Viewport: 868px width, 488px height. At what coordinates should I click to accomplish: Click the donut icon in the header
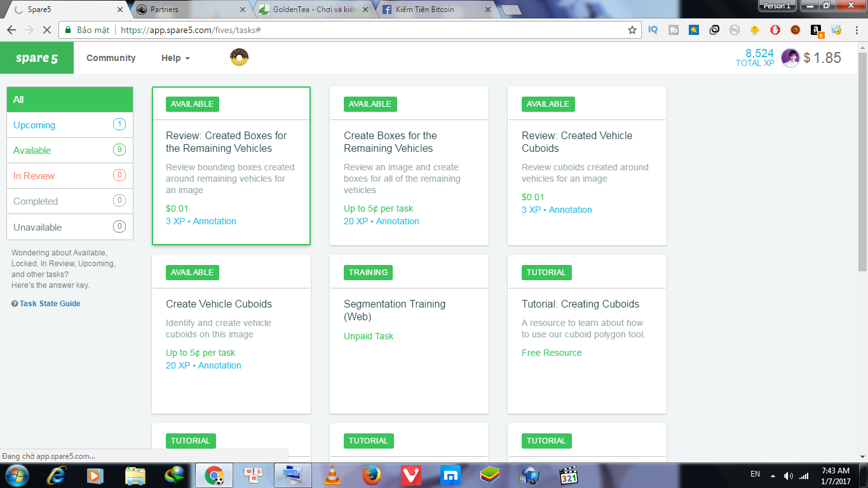coord(239,58)
